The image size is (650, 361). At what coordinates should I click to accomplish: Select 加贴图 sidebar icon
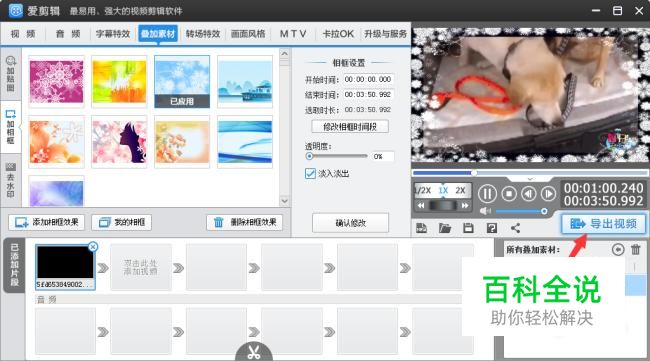click(x=11, y=74)
